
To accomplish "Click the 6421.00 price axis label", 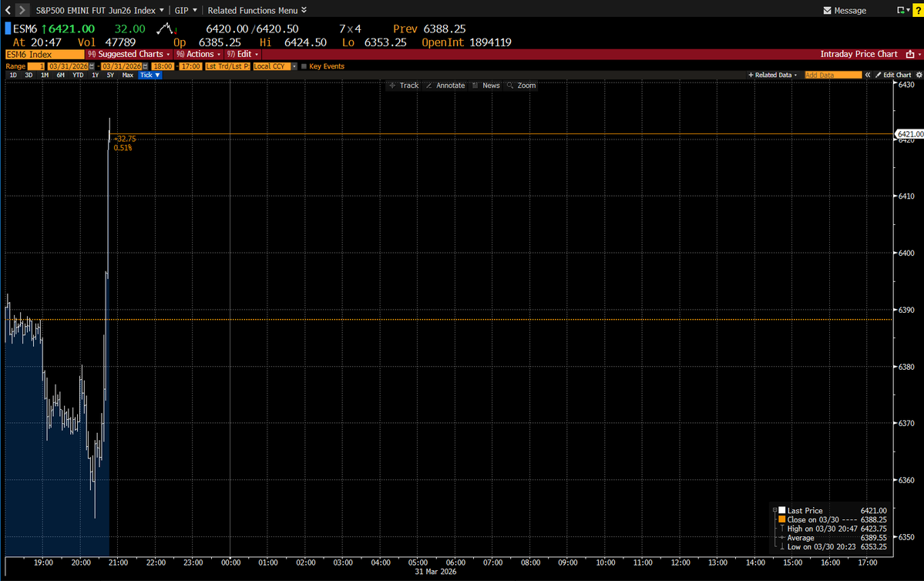I will (910, 134).
